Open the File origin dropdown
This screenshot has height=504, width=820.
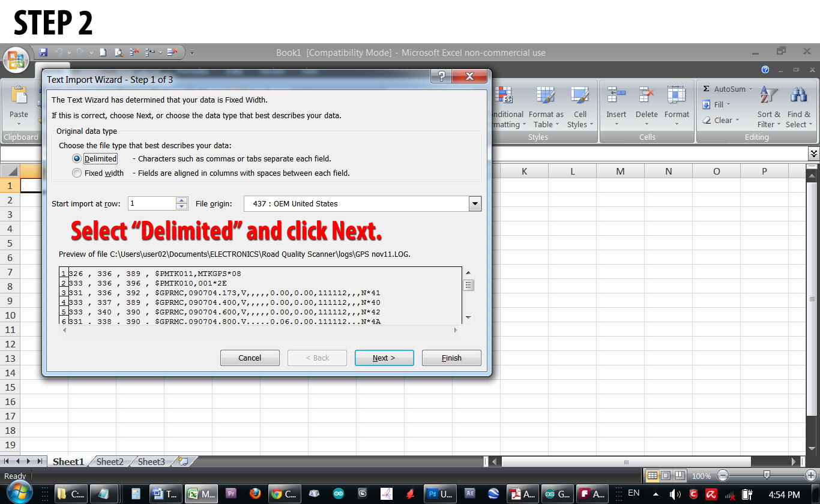(475, 203)
